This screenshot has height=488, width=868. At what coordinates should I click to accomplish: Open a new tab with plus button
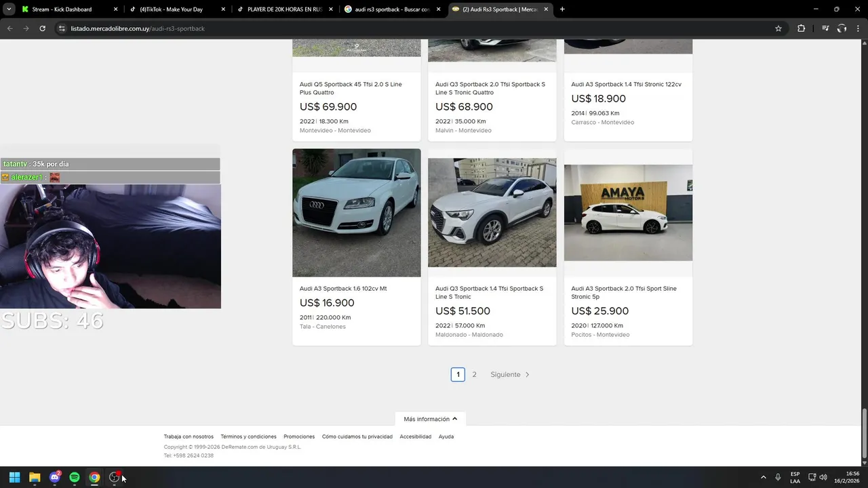562,9
